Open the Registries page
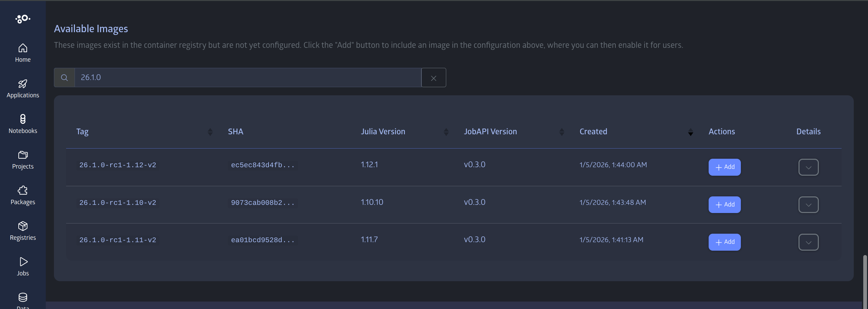The height and width of the screenshot is (309, 868). tap(22, 231)
